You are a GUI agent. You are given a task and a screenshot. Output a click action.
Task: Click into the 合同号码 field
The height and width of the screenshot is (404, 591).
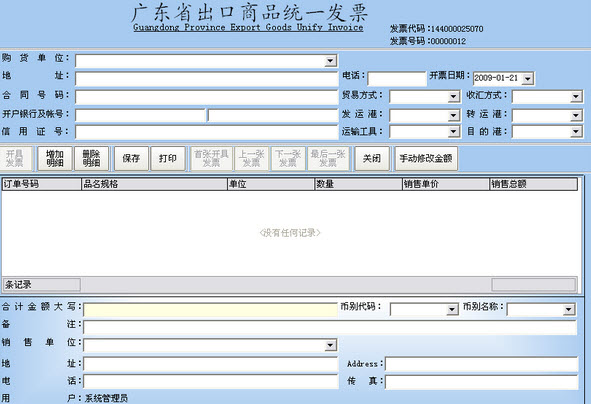point(207,97)
